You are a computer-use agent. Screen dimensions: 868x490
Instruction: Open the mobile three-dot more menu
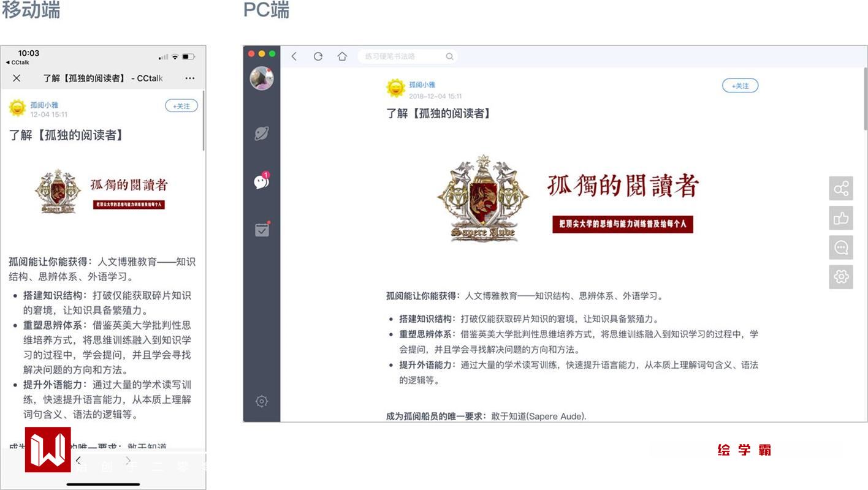pyautogui.click(x=190, y=78)
